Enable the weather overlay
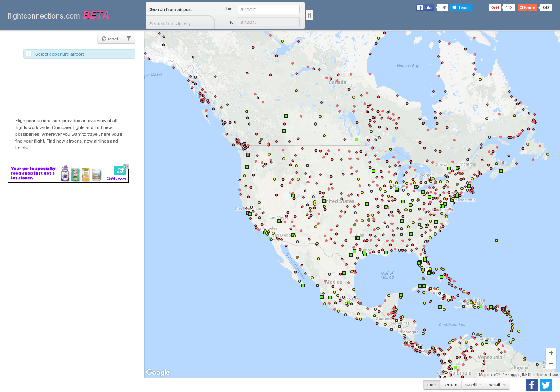 tap(498, 384)
